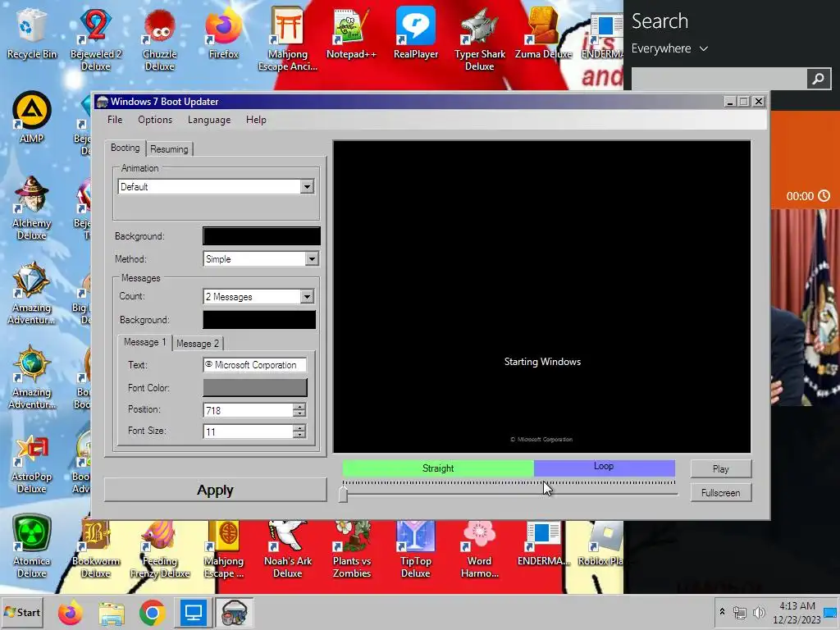Open the Options menu

[x=155, y=120]
